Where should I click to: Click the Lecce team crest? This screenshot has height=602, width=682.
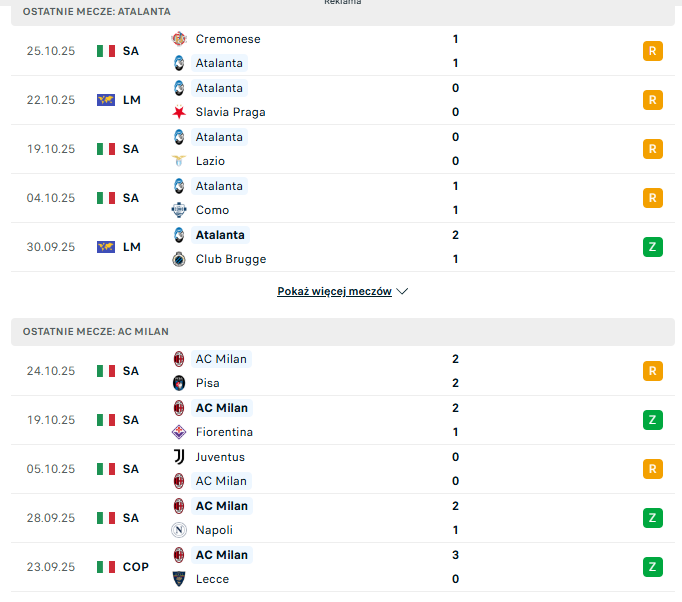pos(179,579)
